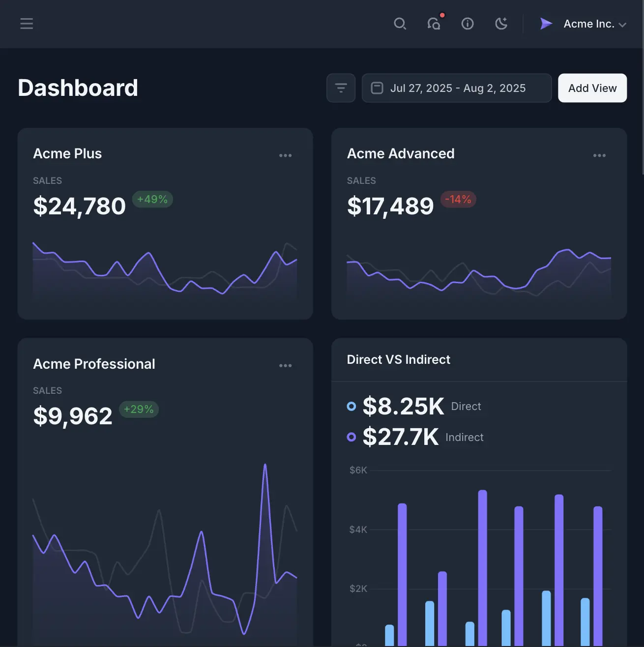Image resolution: width=644 pixels, height=647 pixels.
Task: Click the purple Indirect legend color dot
Action: pos(351,437)
